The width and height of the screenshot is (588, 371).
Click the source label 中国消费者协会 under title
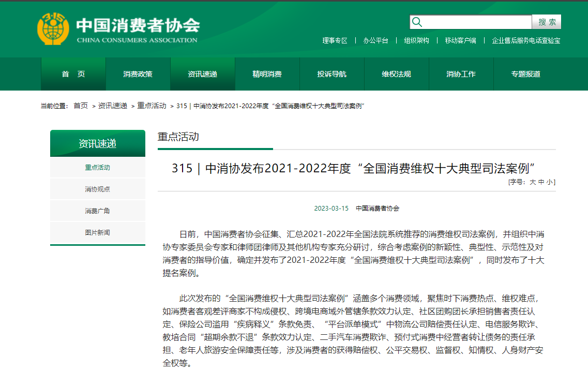click(378, 208)
